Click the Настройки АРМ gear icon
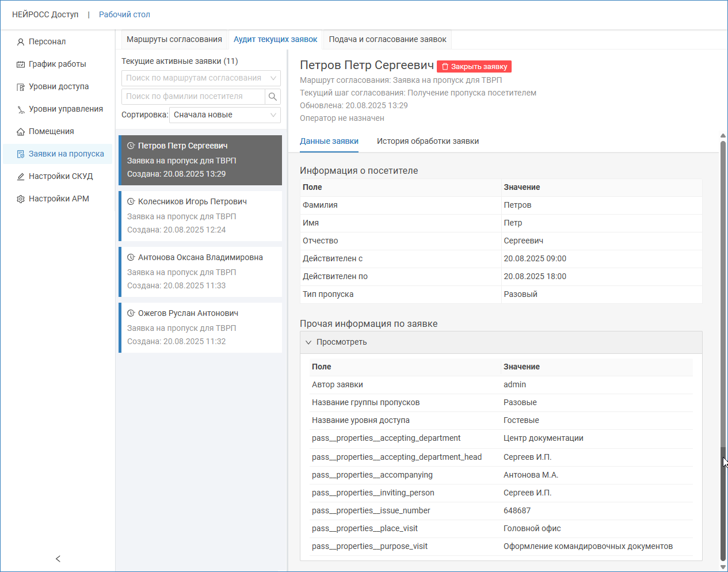The width and height of the screenshot is (728, 572). click(x=21, y=199)
